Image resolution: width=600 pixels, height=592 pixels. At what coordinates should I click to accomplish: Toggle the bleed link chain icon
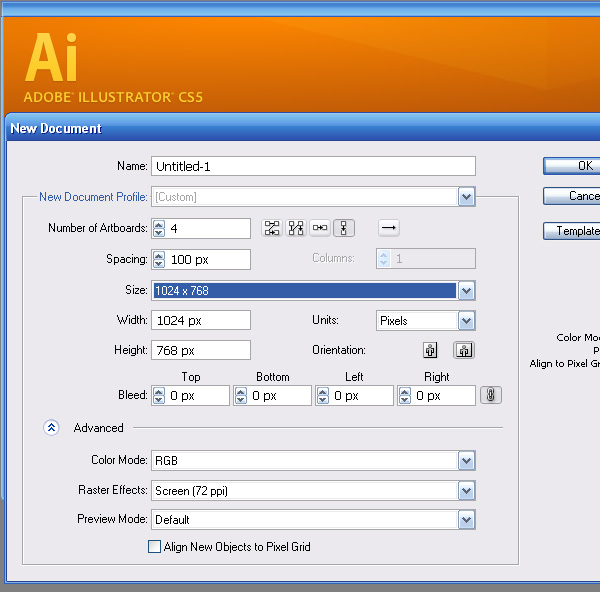pyautogui.click(x=491, y=395)
